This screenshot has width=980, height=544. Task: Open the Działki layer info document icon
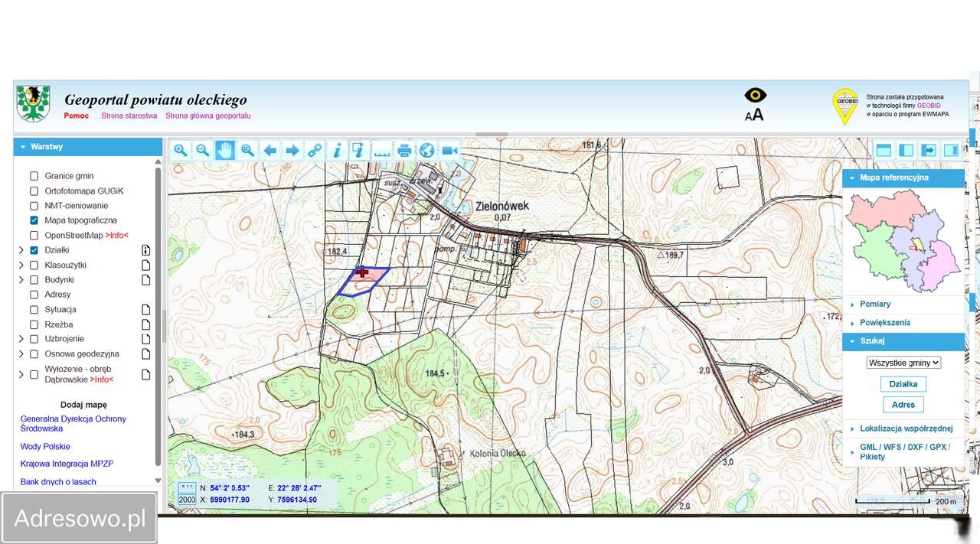[145, 250]
